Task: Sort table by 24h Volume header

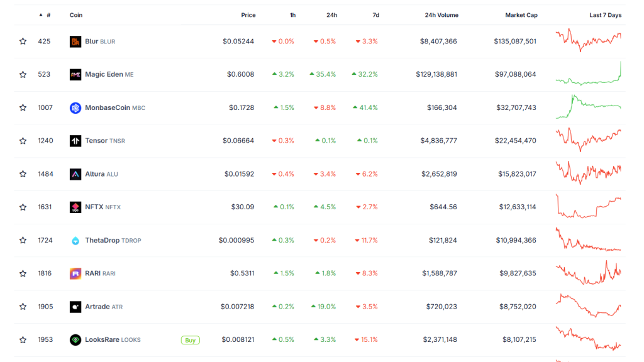Action: pyautogui.click(x=441, y=15)
